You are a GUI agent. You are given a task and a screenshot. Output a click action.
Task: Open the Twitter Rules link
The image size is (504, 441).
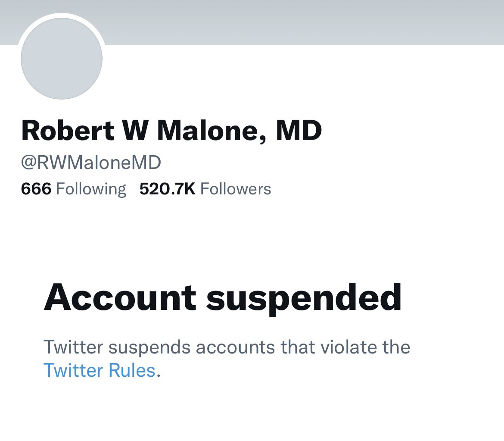(99, 370)
